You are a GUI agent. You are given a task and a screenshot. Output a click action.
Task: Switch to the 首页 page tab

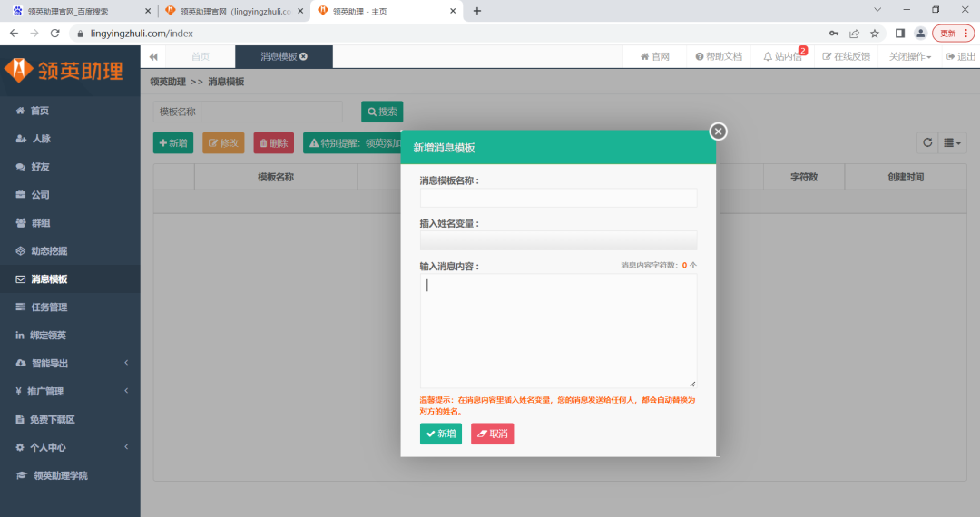(x=200, y=57)
